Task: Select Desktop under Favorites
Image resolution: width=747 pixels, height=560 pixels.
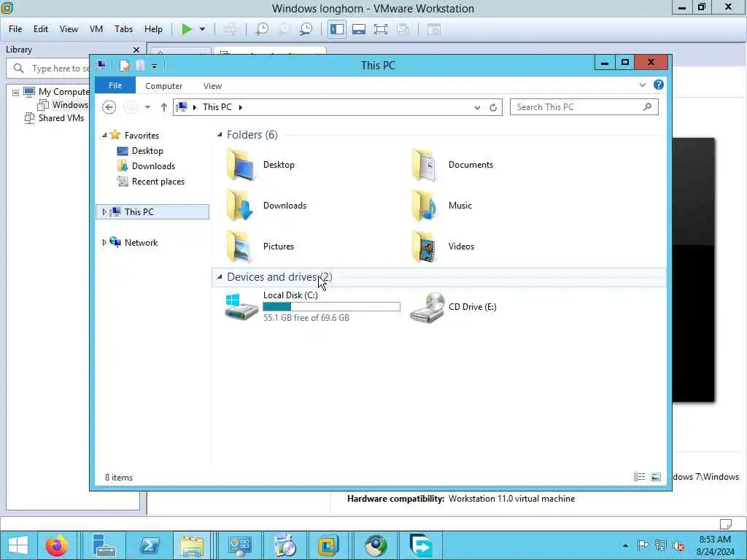Action: (147, 151)
